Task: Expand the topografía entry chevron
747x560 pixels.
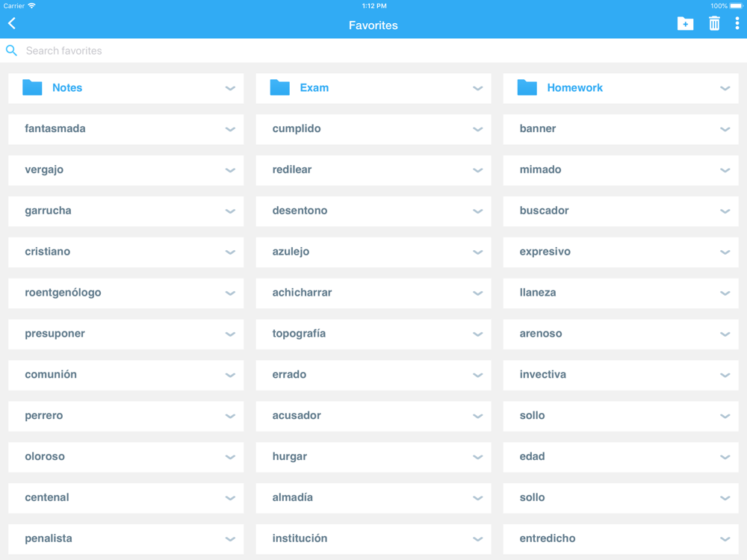Action: [477, 334]
